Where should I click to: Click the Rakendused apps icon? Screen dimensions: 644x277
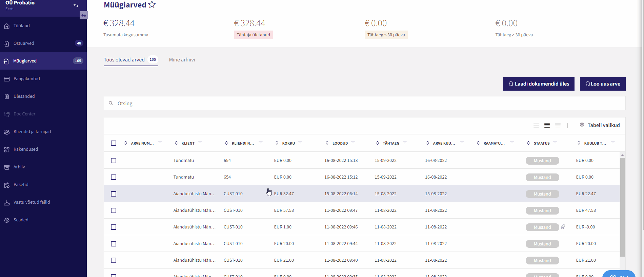coord(7,149)
